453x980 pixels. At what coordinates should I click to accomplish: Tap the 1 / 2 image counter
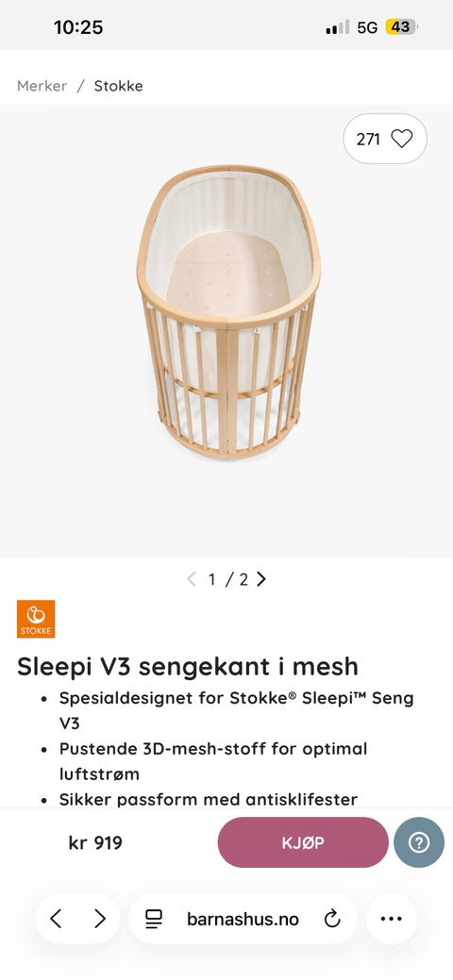pos(227,579)
